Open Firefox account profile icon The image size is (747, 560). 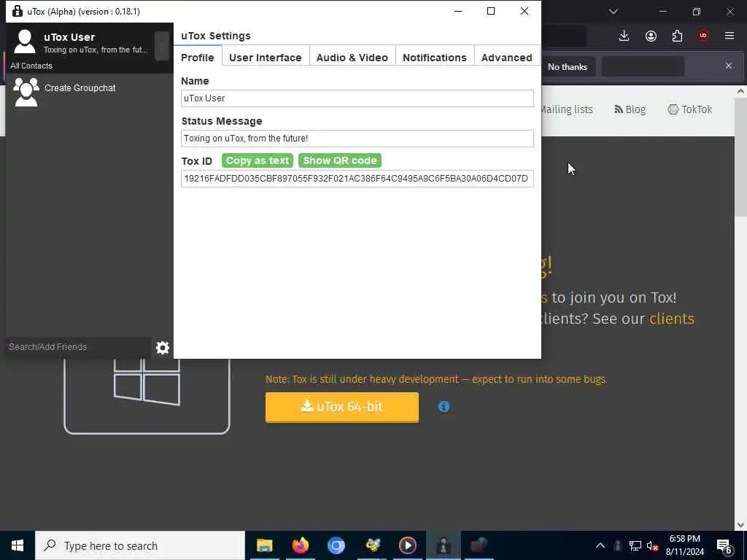(651, 36)
